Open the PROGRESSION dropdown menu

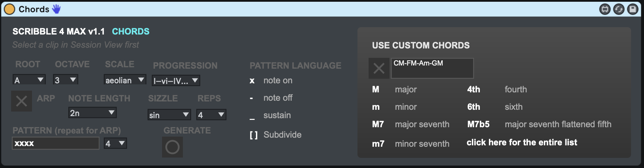point(176,81)
